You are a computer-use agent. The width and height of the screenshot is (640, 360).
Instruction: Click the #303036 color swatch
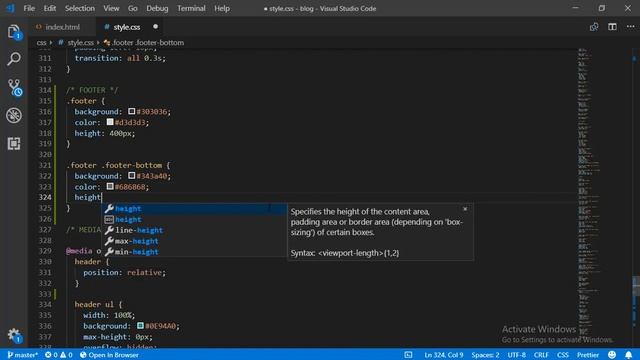[131, 111]
